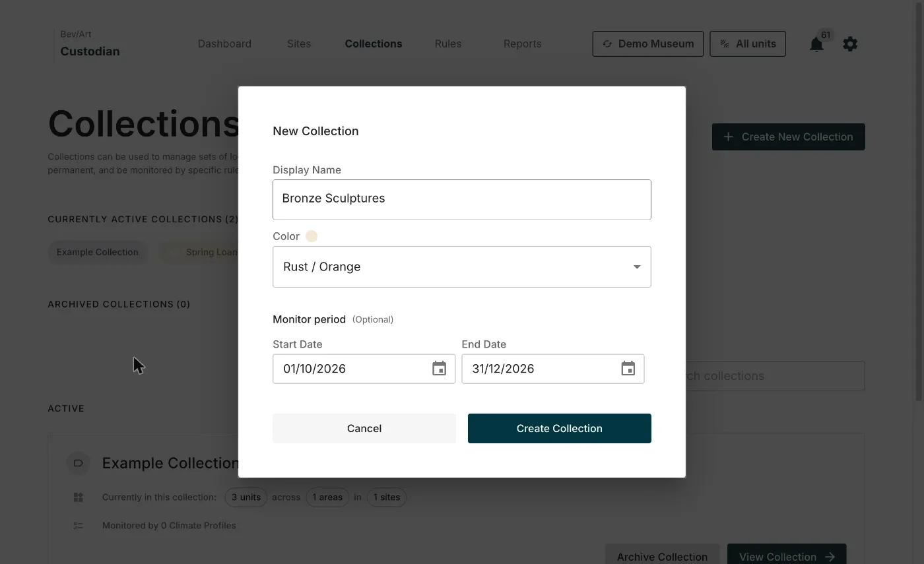924x564 pixels.
Task: Click the Example Collection tag icon
Action: coord(78,463)
